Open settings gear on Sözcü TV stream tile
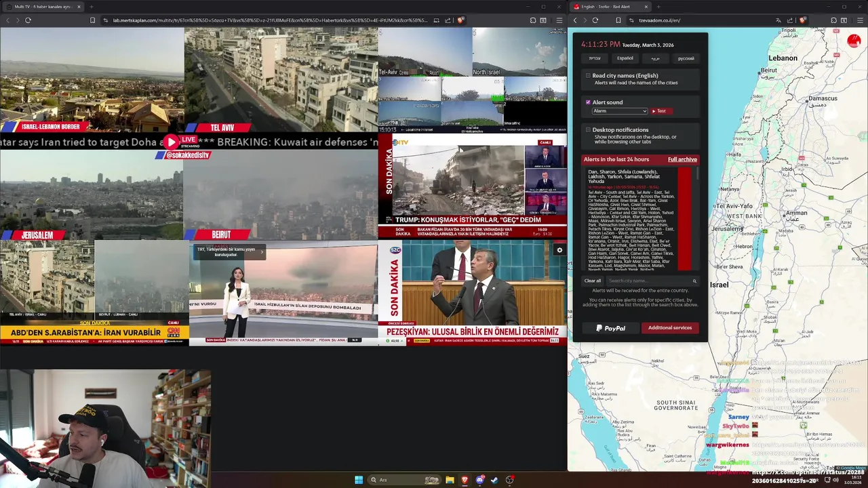 point(559,250)
